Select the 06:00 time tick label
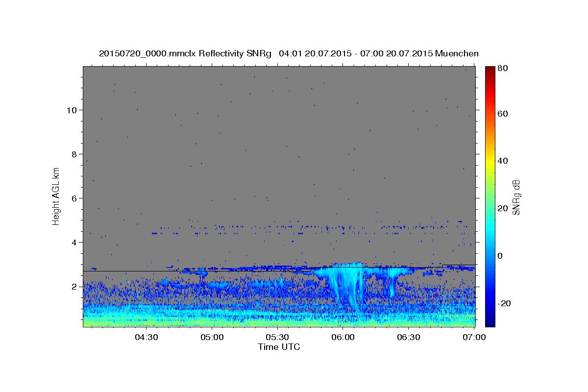The width and height of the screenshot is (588, 392). [343, 337]
